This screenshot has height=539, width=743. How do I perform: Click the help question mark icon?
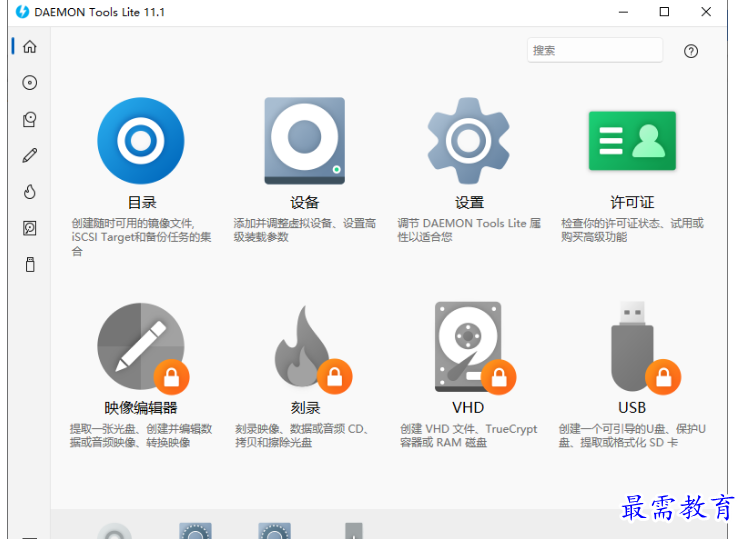pos(691,51)
